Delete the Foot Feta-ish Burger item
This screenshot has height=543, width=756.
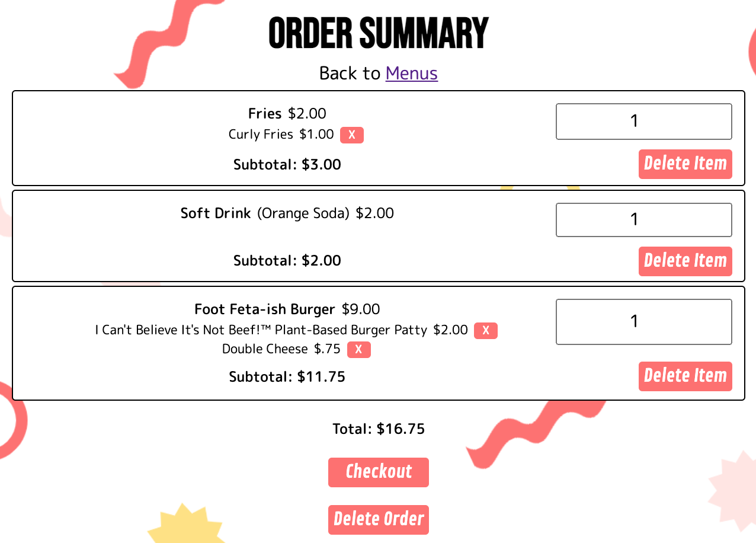point(685,376)
